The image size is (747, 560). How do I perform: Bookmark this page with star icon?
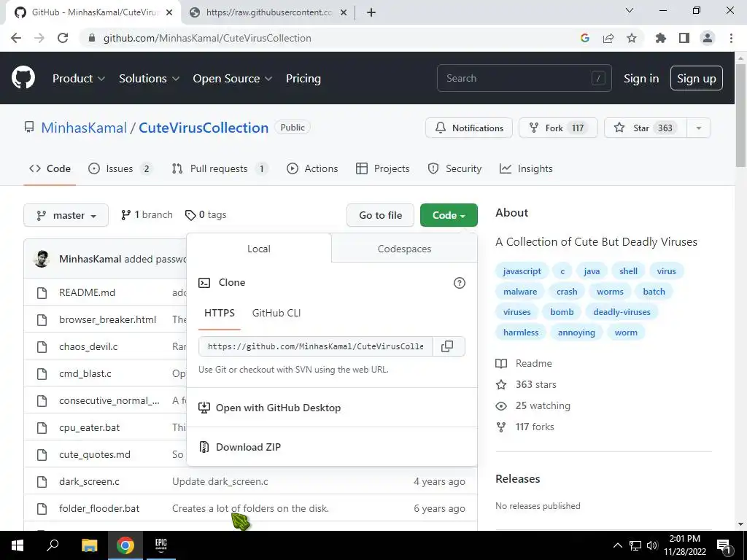tap(632, 38)
